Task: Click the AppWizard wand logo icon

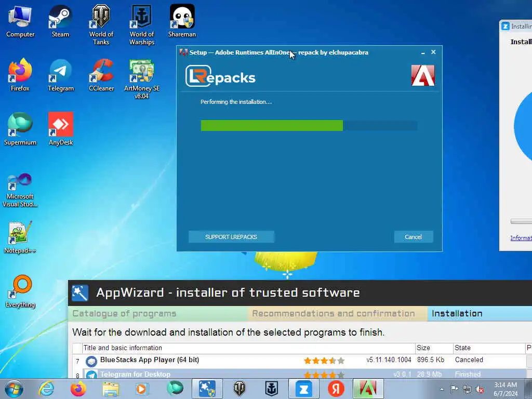Action: pyautogui.click(x=80, y=293)
